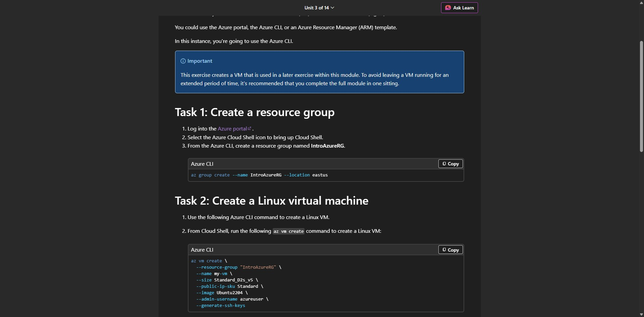This screenshot has height=317, width=644.
Task: Select IntroAzureRG text in step three
Action: (x=328, y=146)
